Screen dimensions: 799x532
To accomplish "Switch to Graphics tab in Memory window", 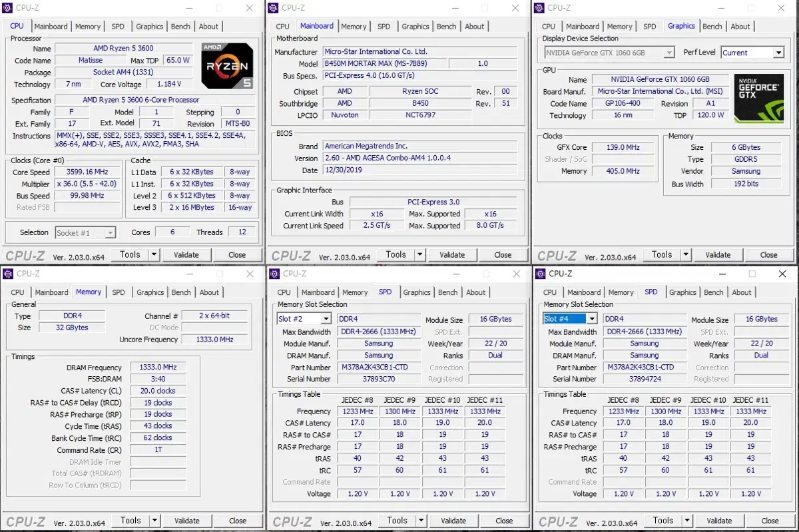I will click(x=150, y=292).
